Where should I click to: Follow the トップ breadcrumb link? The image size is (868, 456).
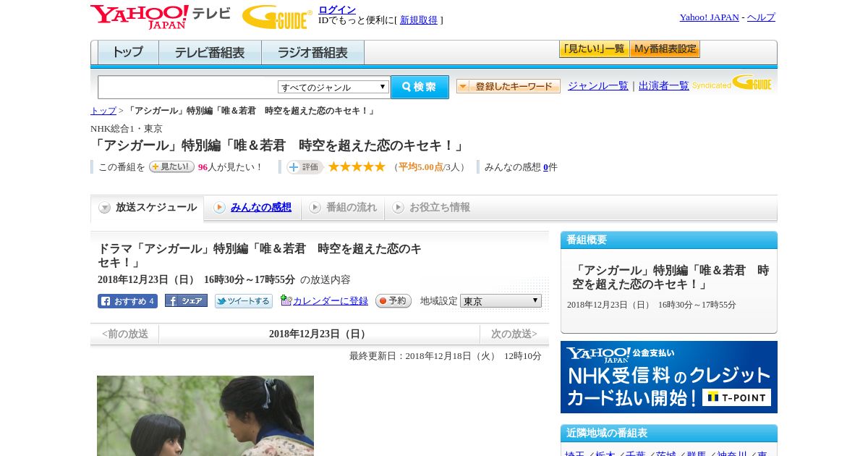click(103, 111)
